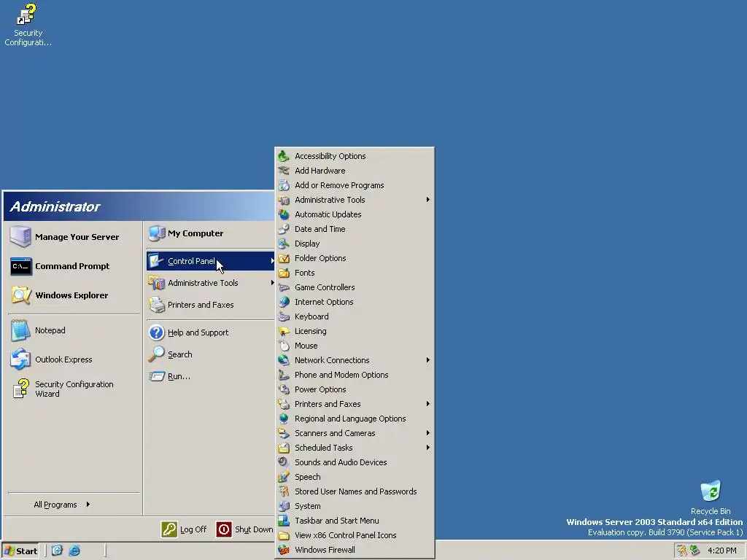Click the Add Hardware icon
The width and height of the screenshot is (747, 560).
(284, 171)
